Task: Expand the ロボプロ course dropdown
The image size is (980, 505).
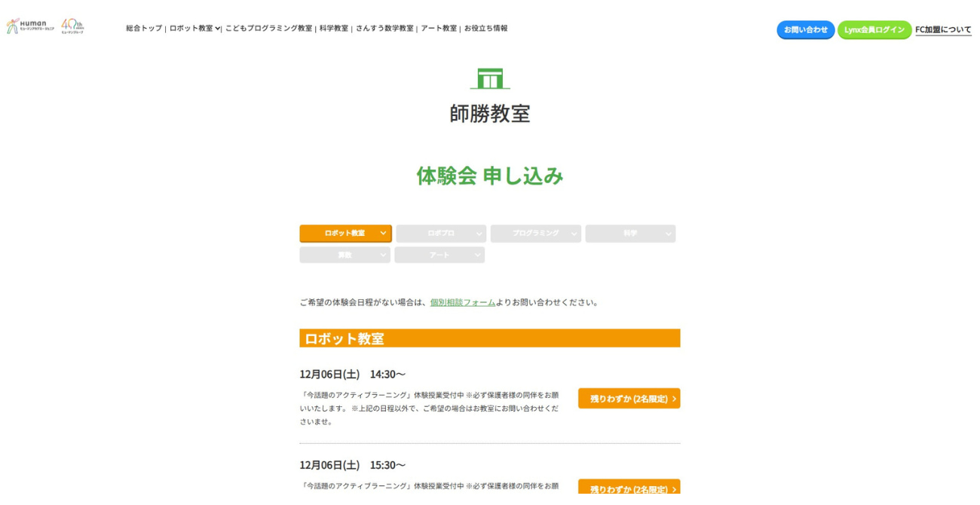Action: pos(441,234)
